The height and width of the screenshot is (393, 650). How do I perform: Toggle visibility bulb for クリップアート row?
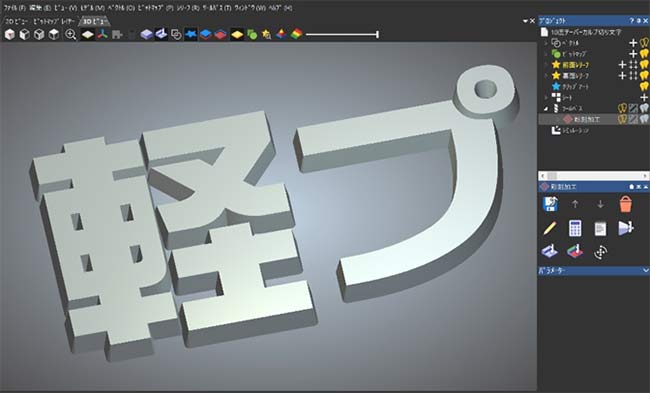click(x=644, y=86)
